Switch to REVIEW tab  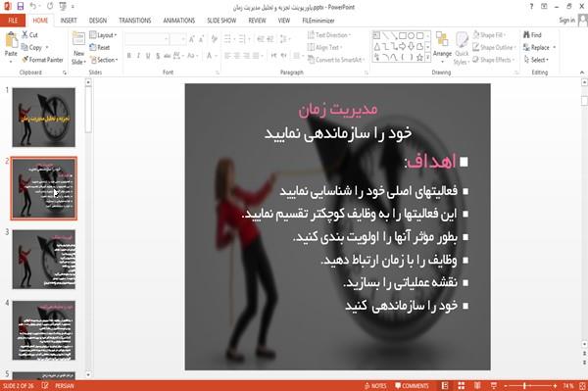(x=257, y=21)
